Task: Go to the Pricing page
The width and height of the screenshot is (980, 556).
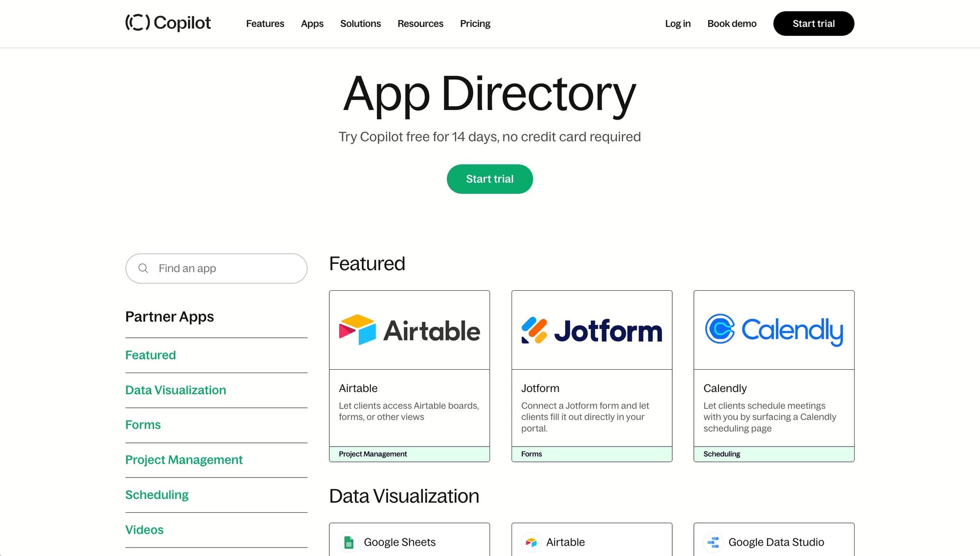Action: click(475, 24)
